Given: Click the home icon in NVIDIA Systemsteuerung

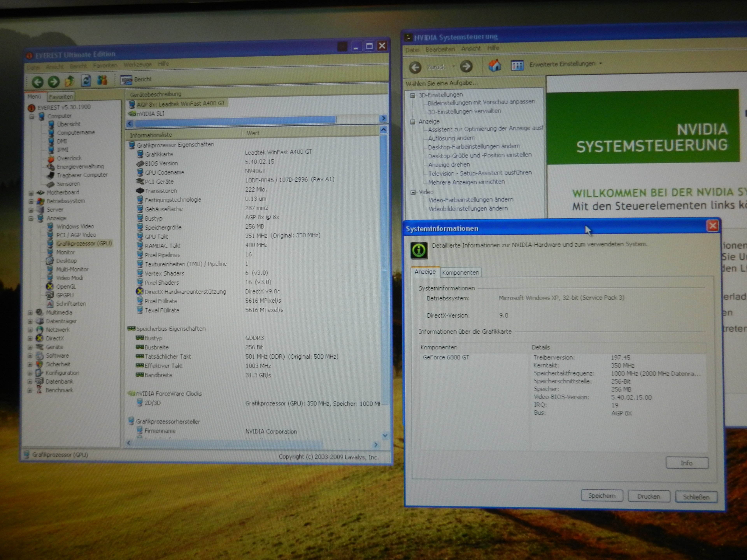Looking at the screenshot, I should (495, 65).
